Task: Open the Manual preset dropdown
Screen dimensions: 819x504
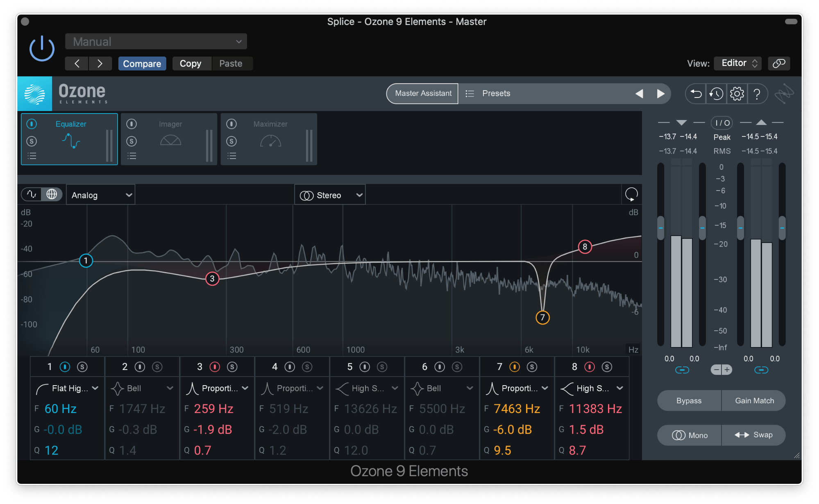Action: tap(156, 41)
